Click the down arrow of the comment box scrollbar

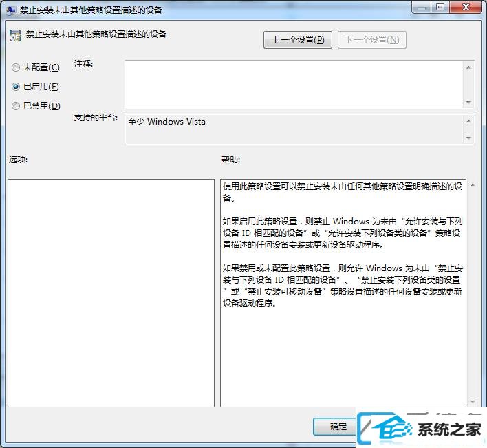point(468,103)
